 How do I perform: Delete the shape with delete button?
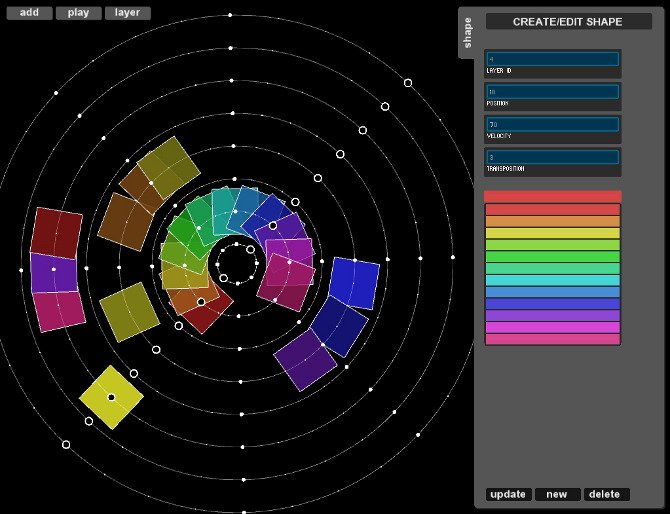(607, 494)
